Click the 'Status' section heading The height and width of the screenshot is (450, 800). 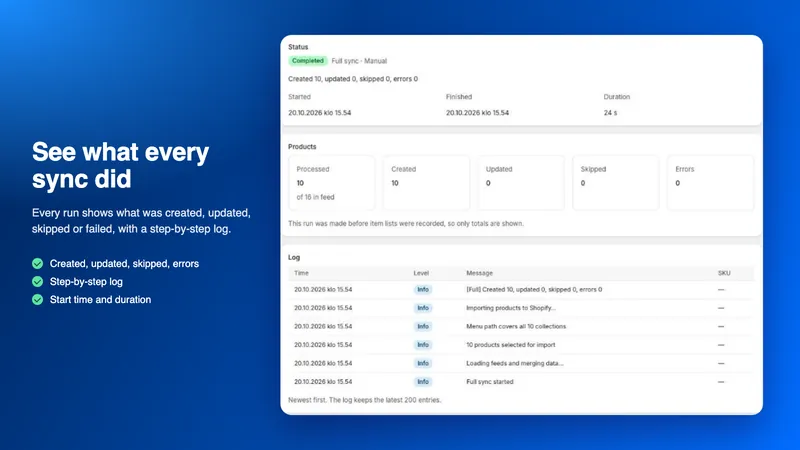coord(298,47)
